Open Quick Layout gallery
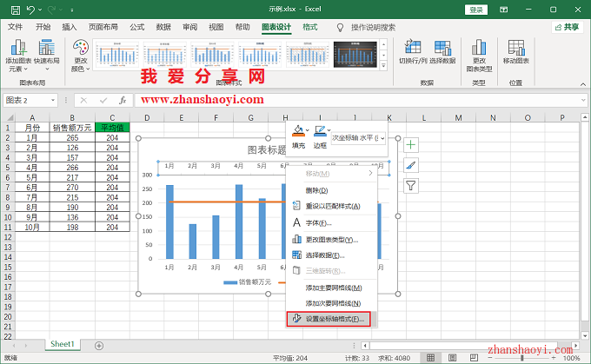Viewport: 591px width, 364px height. [x=47, y=56]
